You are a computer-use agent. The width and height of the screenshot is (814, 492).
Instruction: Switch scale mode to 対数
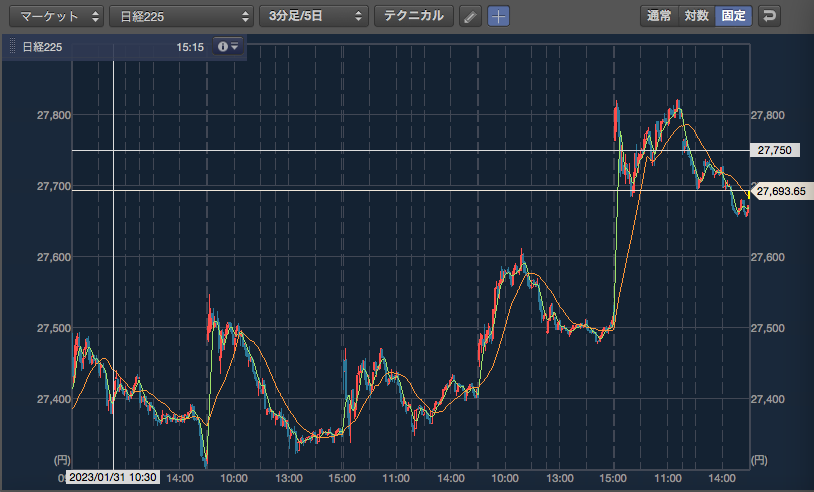point(697,16)
